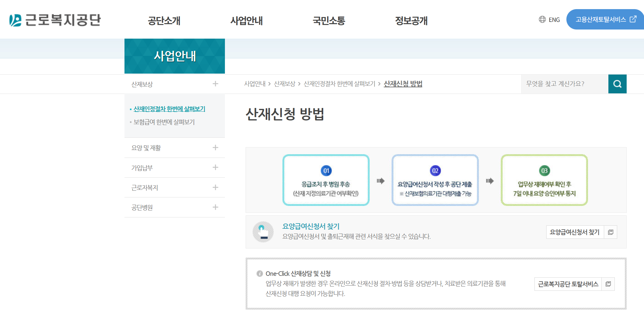Click 산재보상 breadcrumb link
Screen dimensions: 644x316
pos(285,84)
